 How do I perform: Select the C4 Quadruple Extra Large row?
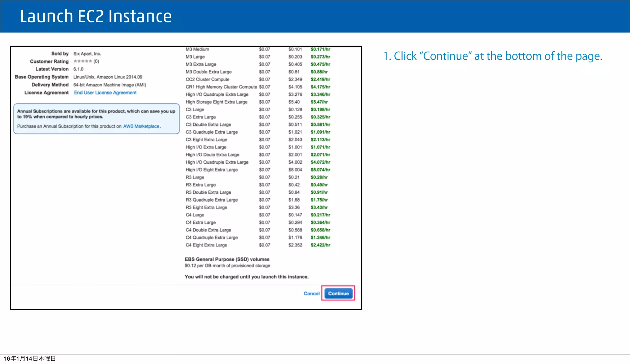point(258,238)
